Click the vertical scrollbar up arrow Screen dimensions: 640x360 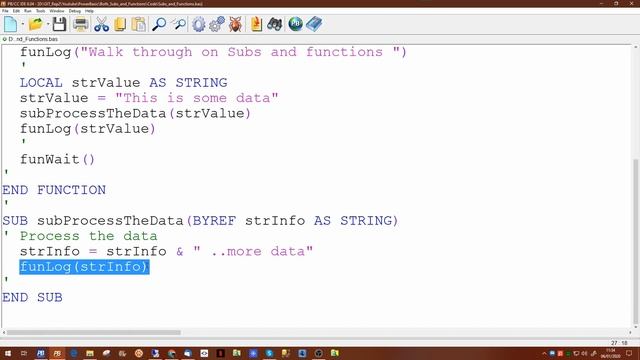tap(636, 47)
